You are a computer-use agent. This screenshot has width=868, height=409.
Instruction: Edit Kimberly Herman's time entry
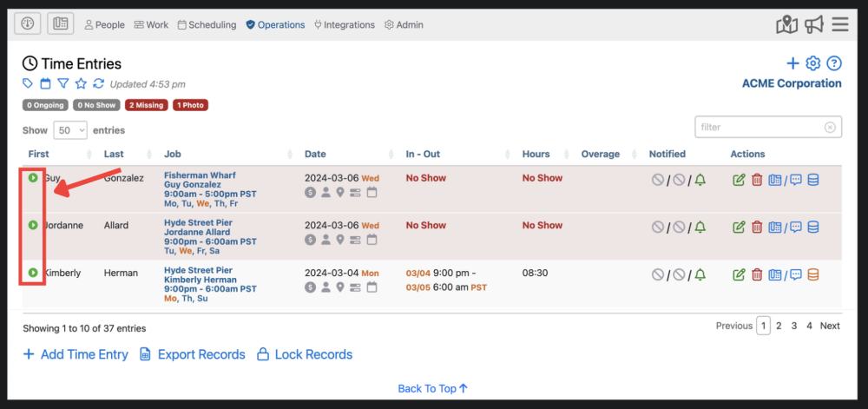[739, 274]
